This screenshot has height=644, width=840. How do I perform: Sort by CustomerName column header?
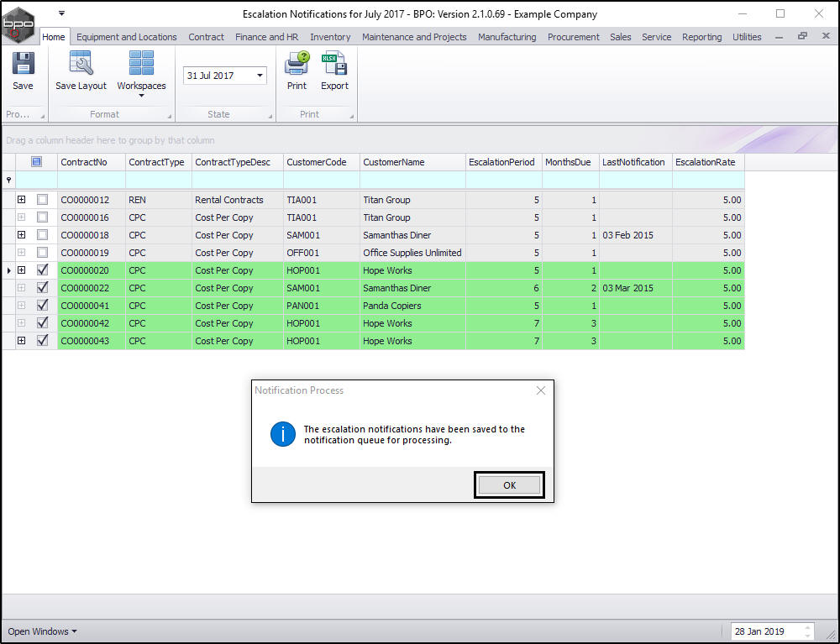[412, 162]
